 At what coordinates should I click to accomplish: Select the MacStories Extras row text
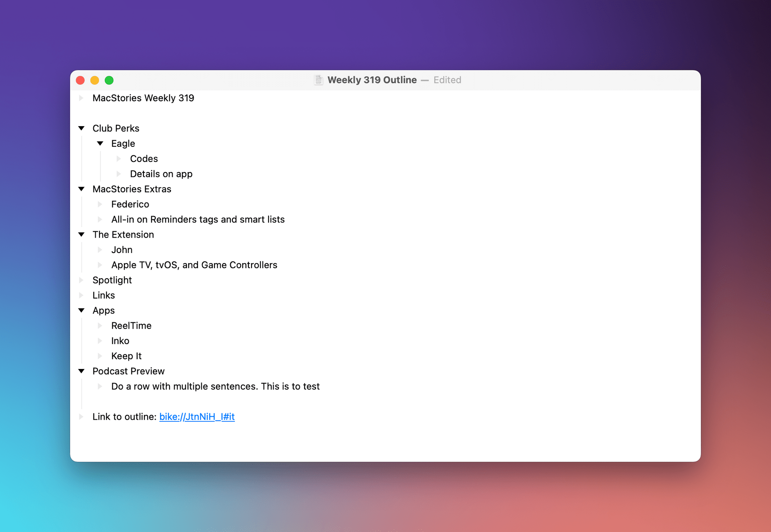(132, 189)
